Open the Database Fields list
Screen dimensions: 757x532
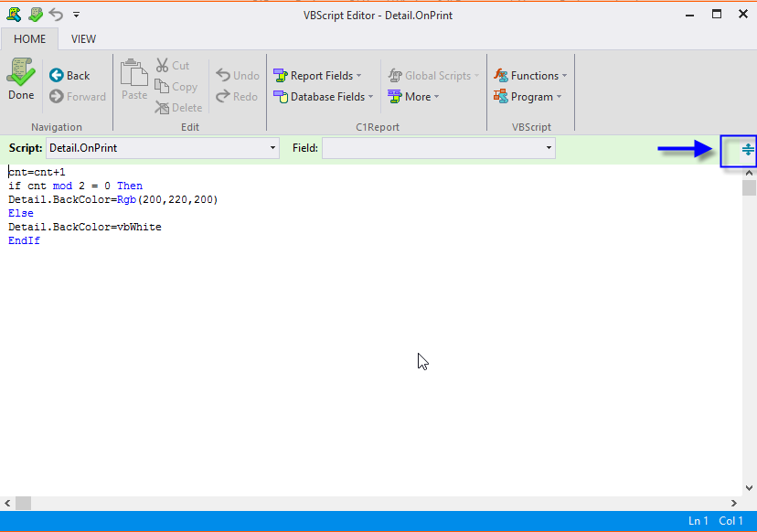[323, 97]
